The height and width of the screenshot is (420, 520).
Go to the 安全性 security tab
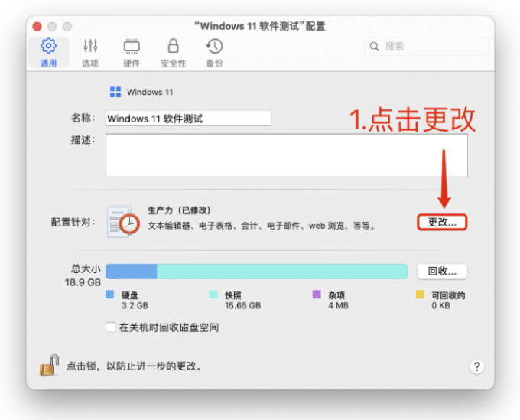173,53
